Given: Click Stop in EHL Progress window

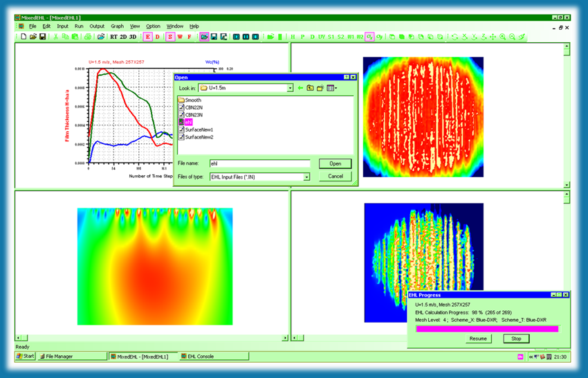Looking at the screenshot, I should click(516, 339).
